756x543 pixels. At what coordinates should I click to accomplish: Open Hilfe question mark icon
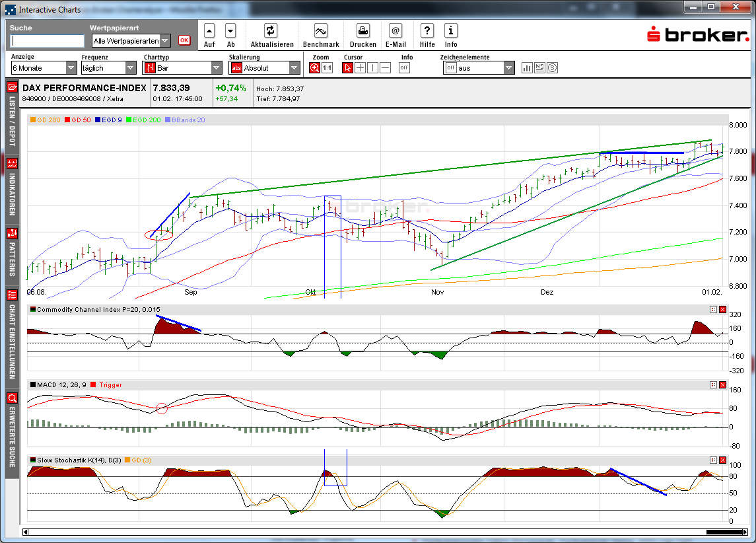(427, 31)
